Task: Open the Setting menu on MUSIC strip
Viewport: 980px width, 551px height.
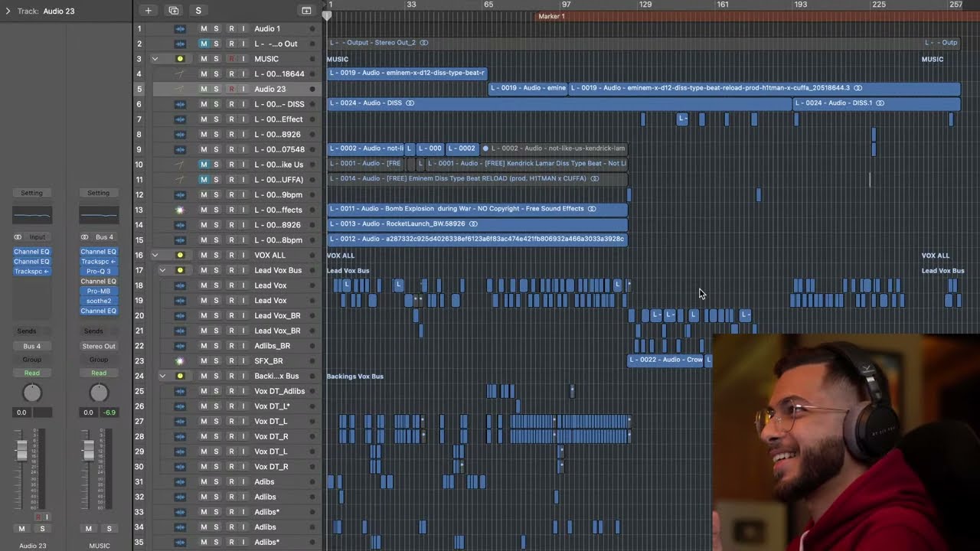Action: [x=99, y=193]
